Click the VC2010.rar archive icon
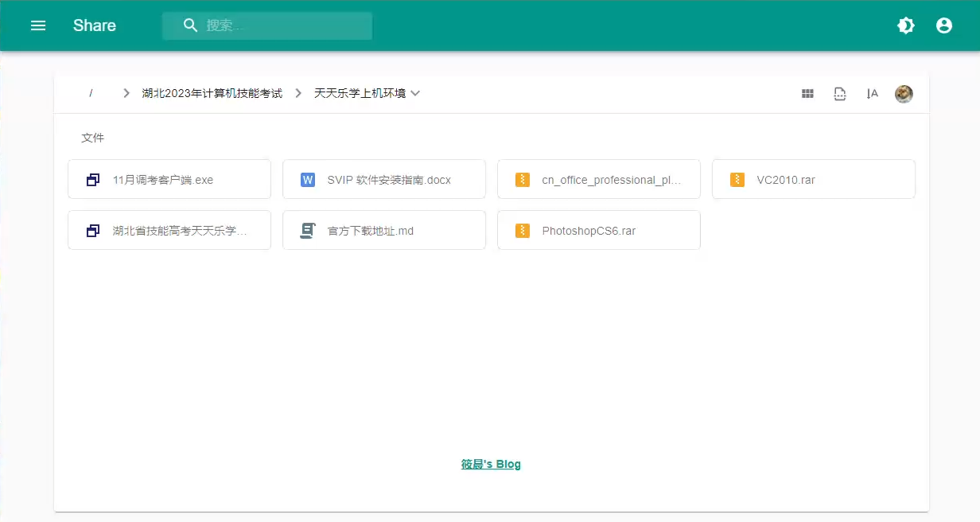The image size is (980, 522). tap(737, 180)
